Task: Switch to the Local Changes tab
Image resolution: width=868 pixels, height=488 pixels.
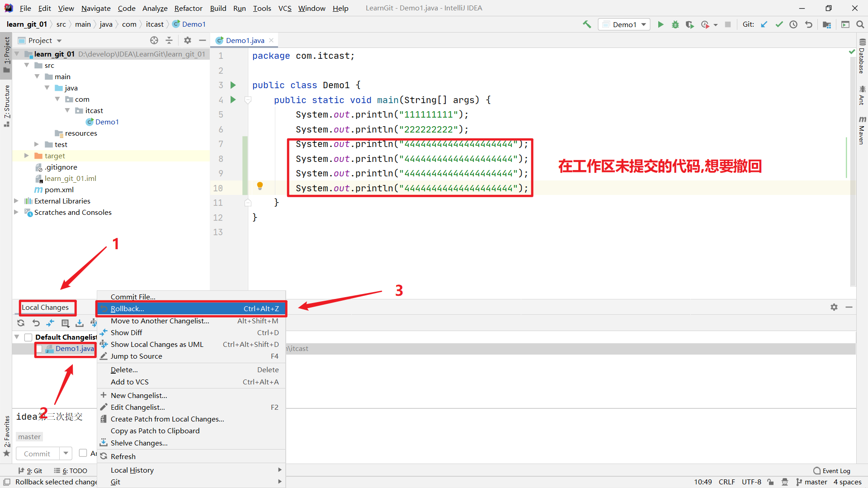Action: (45, 308)
